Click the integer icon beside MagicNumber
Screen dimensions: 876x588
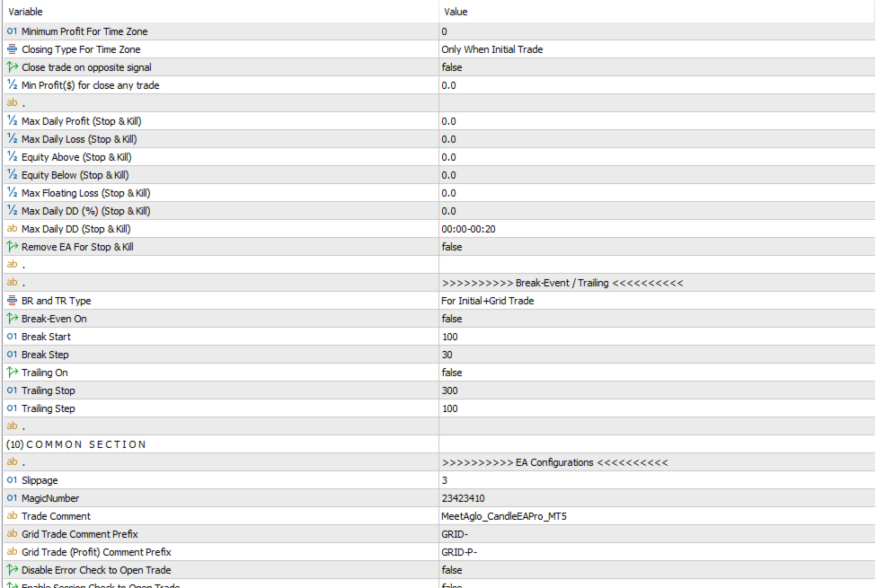coord(12,498)
